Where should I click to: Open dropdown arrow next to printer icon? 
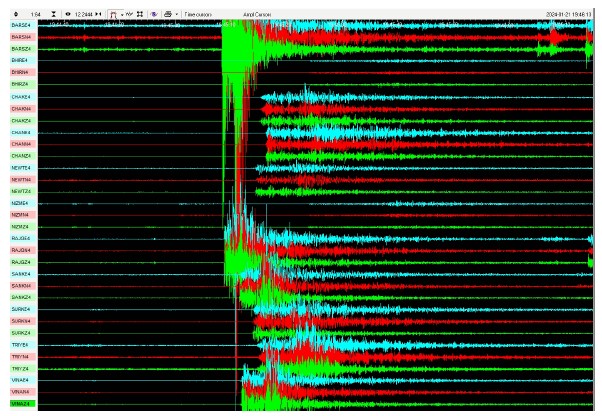pos(176,15)
